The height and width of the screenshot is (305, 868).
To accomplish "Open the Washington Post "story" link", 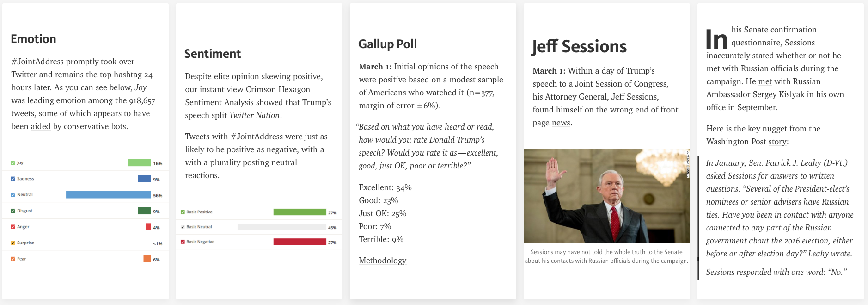I will (777, 142).
